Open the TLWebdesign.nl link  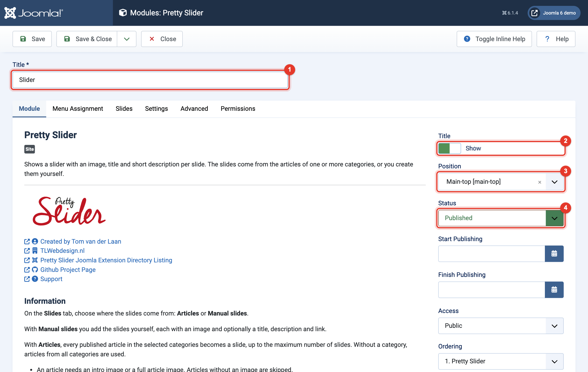point(62,251)
